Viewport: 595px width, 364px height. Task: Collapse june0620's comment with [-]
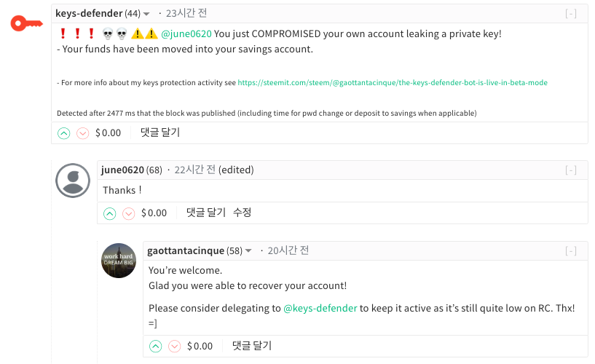click(x=571, y=170)
